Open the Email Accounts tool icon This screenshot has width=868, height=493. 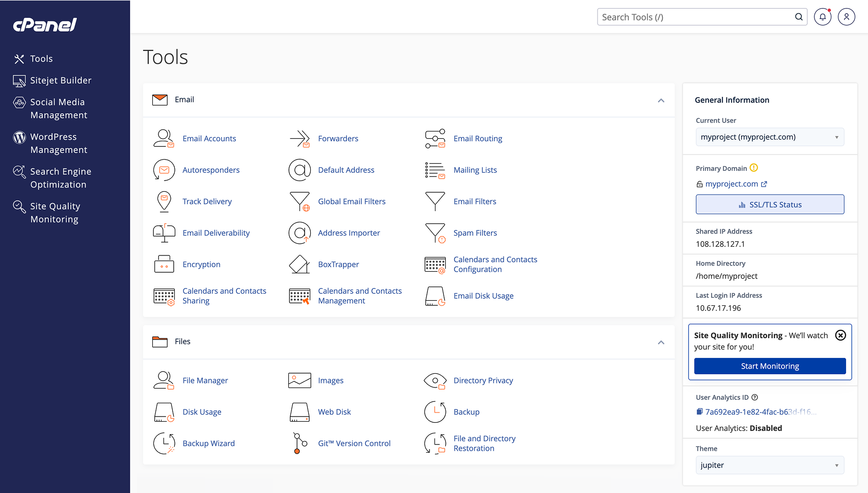[x=164, y=138]
